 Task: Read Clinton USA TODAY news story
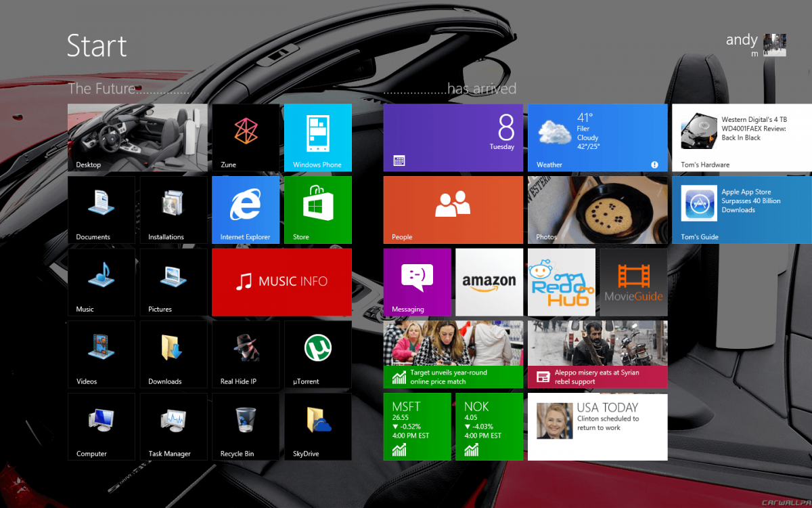point(597,427)
